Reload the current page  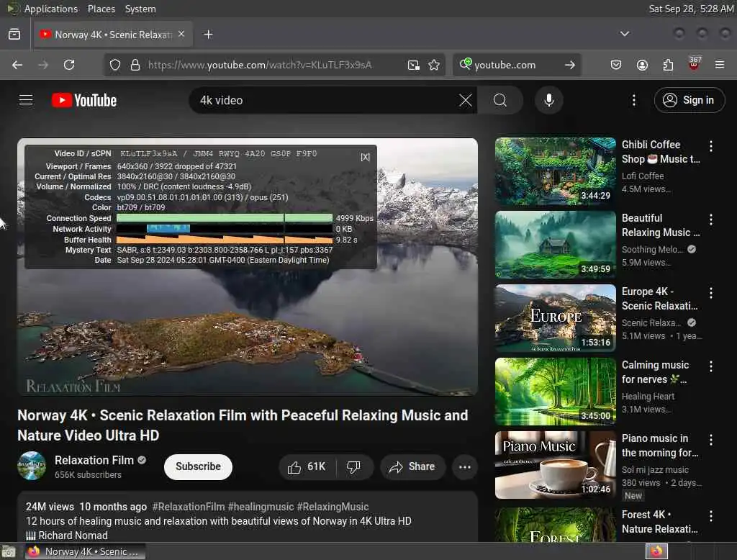click(69, 65)
